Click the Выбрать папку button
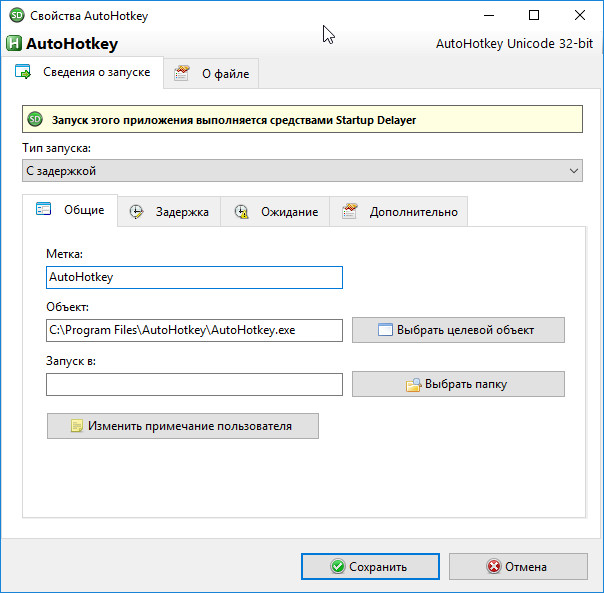The image size is (604, 593). coord(458,384)
